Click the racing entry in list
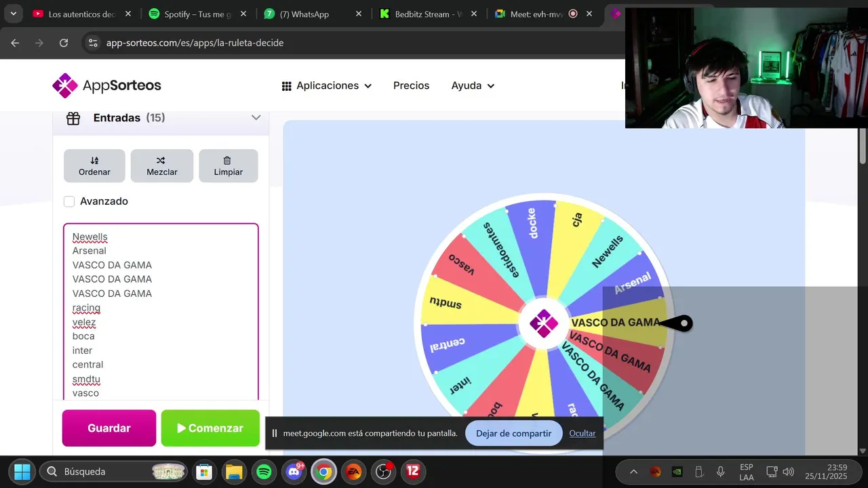Screen dimensions: 868x488 (86, 308)
